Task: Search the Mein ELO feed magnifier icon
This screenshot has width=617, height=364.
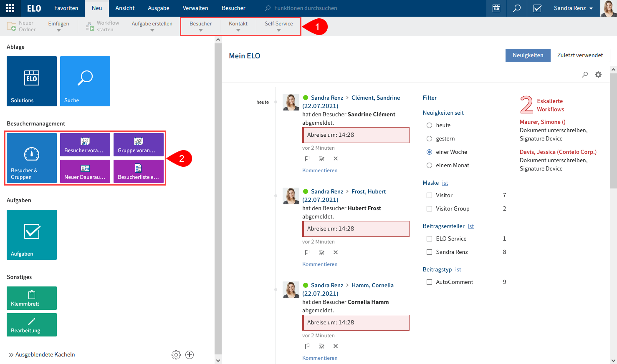Action: (585, 75)
